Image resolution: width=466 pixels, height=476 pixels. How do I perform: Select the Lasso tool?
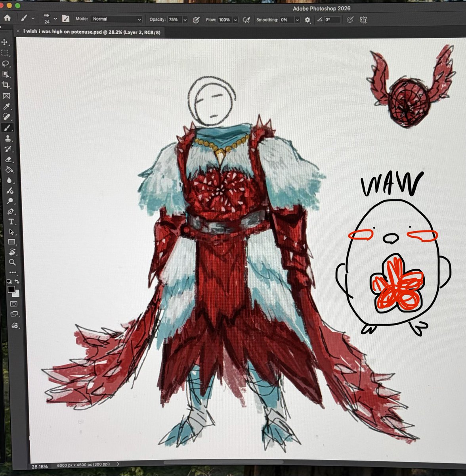coord(6,63)
